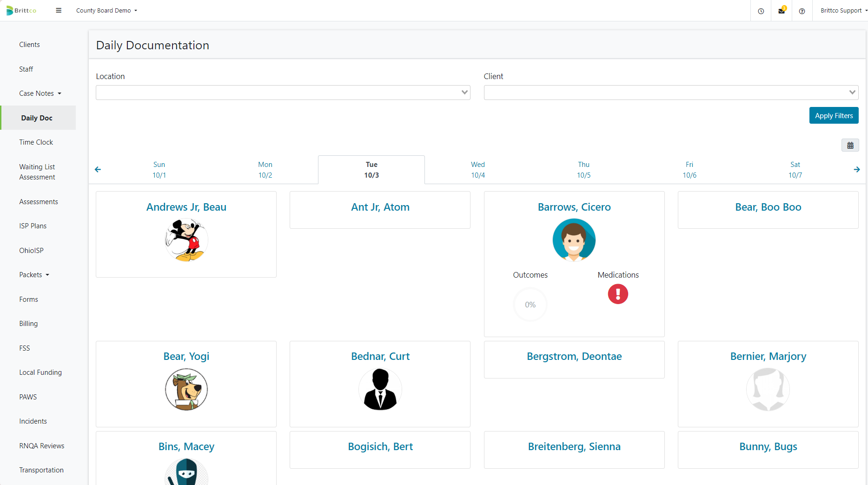868x485 pixels.
Task: Click the Brittco logo
Action: coord(21,10)
